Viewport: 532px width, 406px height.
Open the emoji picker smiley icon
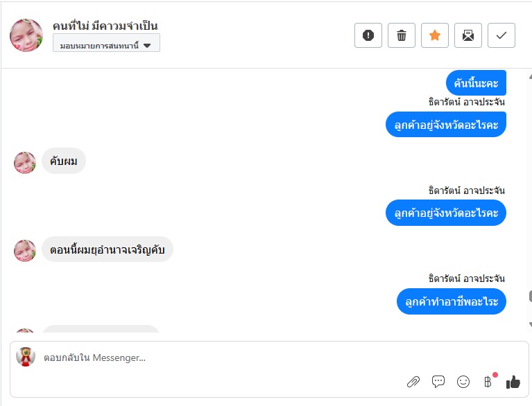[463, 381]
